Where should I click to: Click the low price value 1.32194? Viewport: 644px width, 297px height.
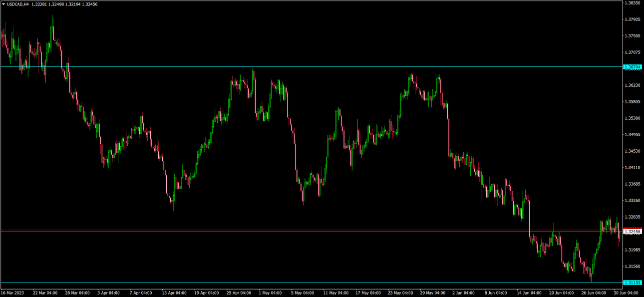click(73, 4)
